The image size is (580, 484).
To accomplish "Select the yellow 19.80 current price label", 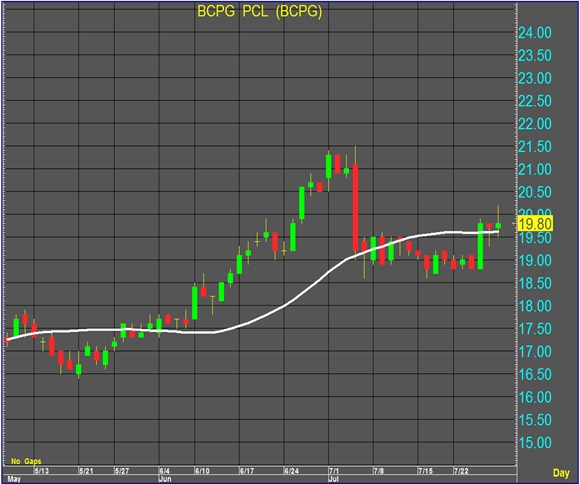I will click(x=535, y=224).
